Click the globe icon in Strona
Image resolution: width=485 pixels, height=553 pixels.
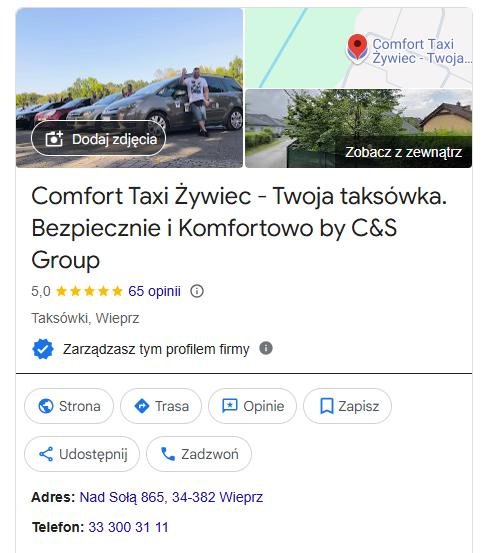coord(46,406)
